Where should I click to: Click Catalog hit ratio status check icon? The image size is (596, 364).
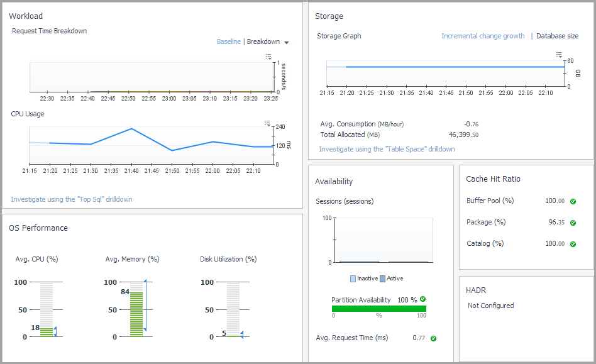click(x=573, y=244)
